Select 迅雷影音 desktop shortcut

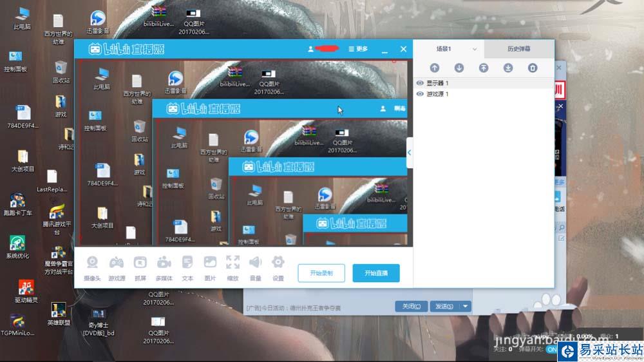[98, 22]
